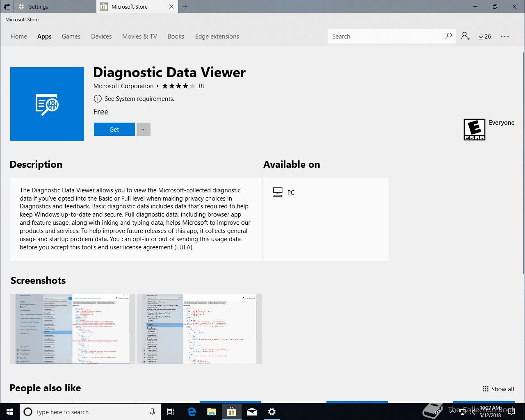This screenshot has height=420, width=525.
Task: Click the vertical page scrollbar
Action: coord(523,164)
